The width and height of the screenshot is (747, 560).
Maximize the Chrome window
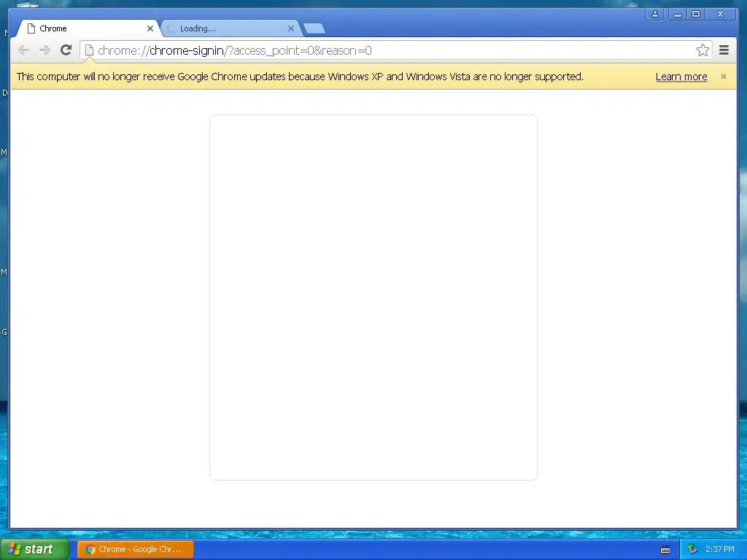pyautogui.click(x=696, y=14)
